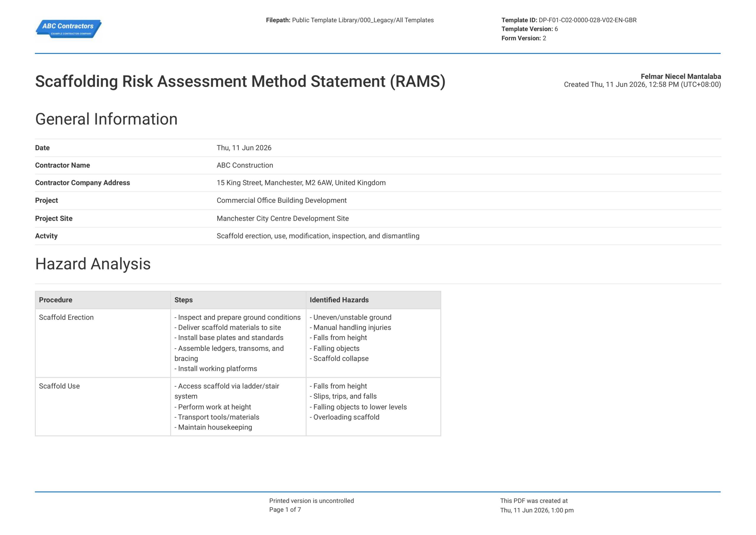Click the Project Site value
756x535 pixels.
[x=283, y=218]
